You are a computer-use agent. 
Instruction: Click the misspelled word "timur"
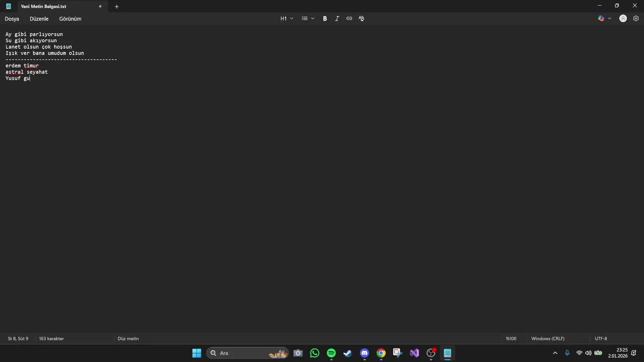[31, 66]
